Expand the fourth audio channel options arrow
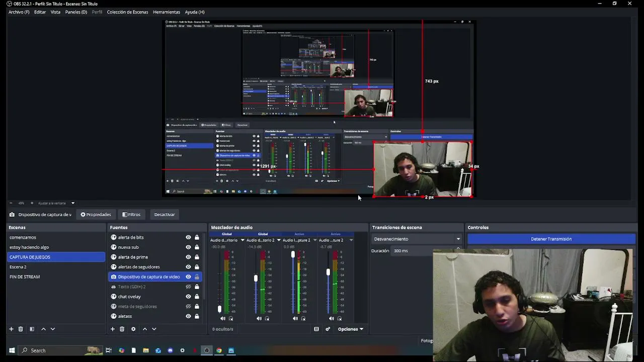Viewport: 644px width, 362px height. [351, 240]
